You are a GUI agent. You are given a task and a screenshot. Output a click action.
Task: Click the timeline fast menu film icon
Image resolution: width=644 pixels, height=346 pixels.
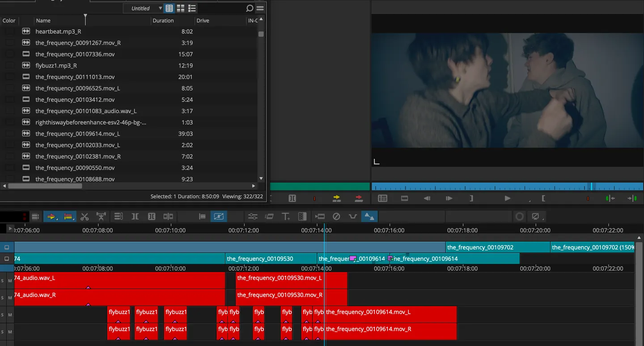[x=35, y=217]
